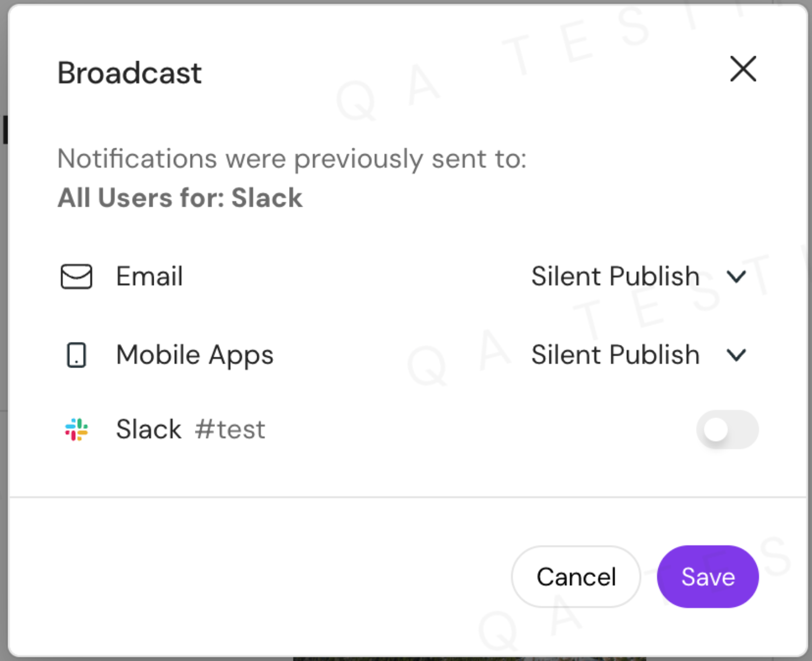Click the chevron arrow in the Email row
812x661 pixels.
click(736, 277)
